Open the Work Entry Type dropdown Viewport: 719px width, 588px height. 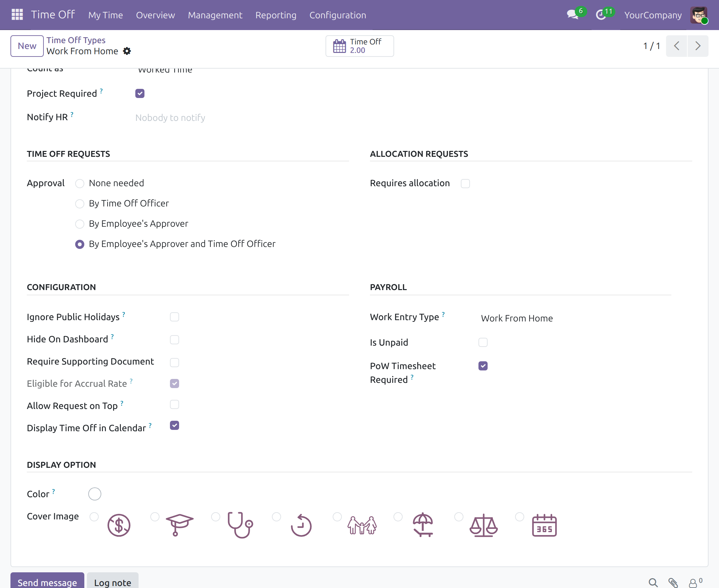point(576,318)
